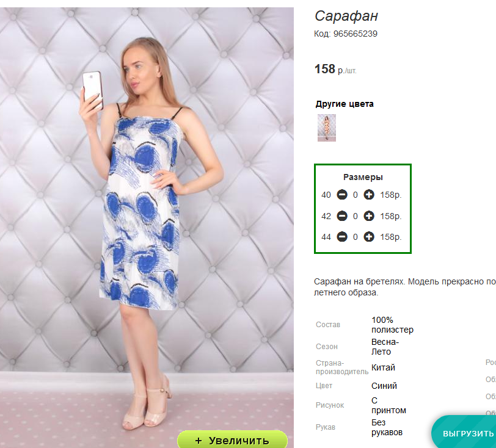This screenshot has width=496, height=448.
Task: Click the quantity value for size 44
Action: pos(356,237)
